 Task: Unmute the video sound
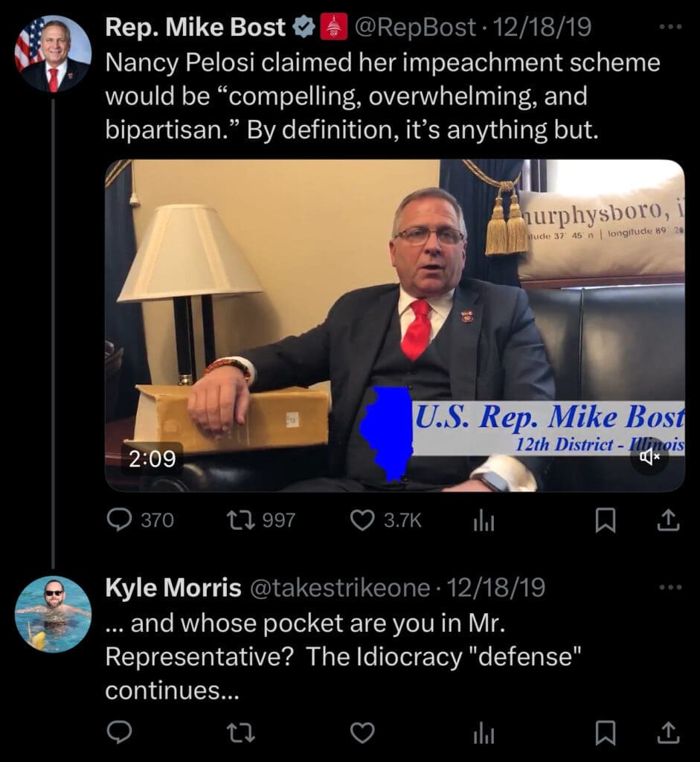649,456
